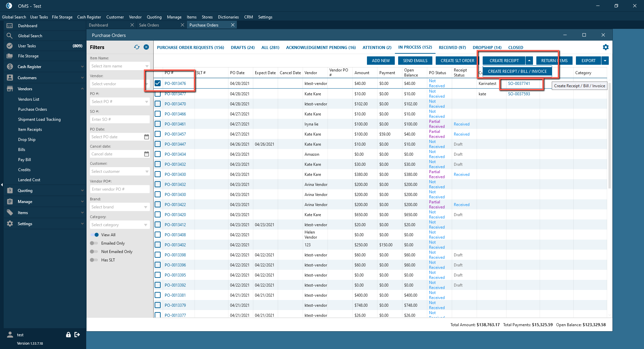
Task: Open the Cancel date calendar picker
Action: pos(147,154)
